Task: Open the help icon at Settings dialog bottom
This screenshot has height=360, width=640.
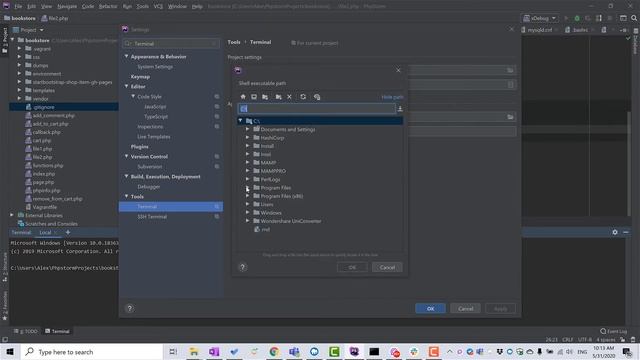Action: pyautogui.click(x=129, y=308)
